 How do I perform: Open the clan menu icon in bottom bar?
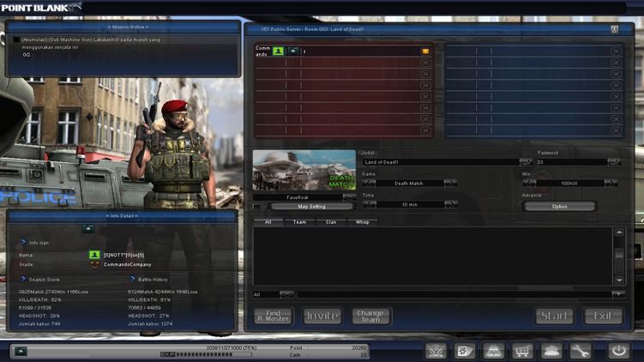436,351
